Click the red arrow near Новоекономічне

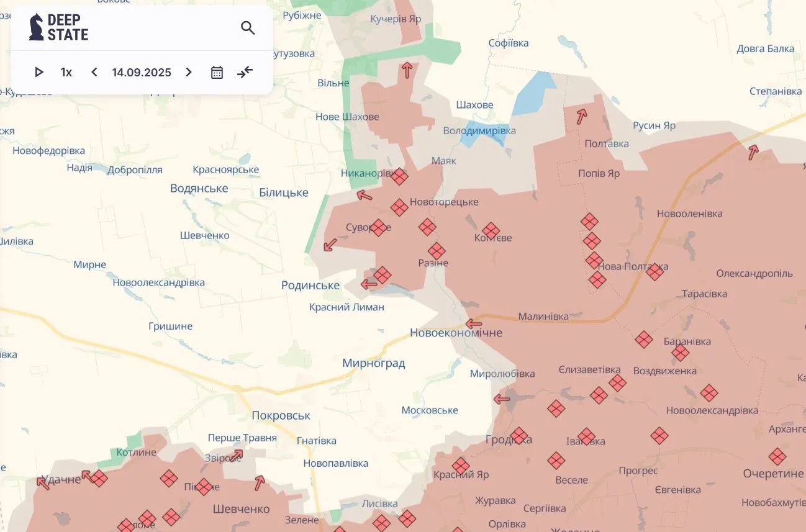475,323
